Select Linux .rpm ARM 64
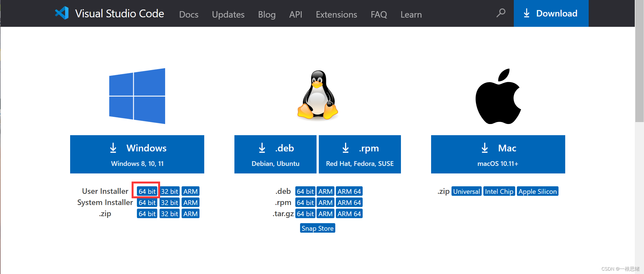Viewport: 644px width, 274px height. (349, 202)
